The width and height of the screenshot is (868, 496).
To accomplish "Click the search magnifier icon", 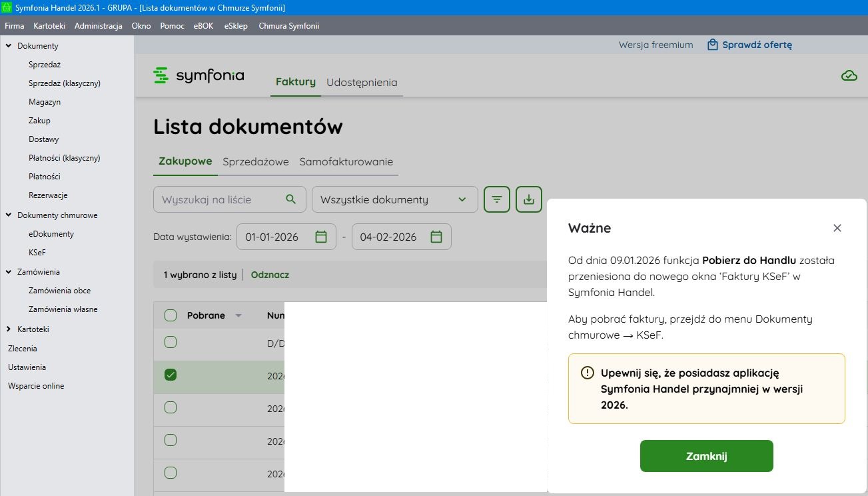I will point(290,199).
